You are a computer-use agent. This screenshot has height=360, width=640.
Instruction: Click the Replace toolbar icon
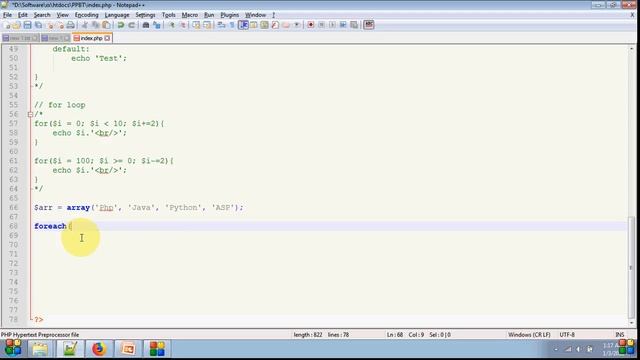tap(157, 25)
